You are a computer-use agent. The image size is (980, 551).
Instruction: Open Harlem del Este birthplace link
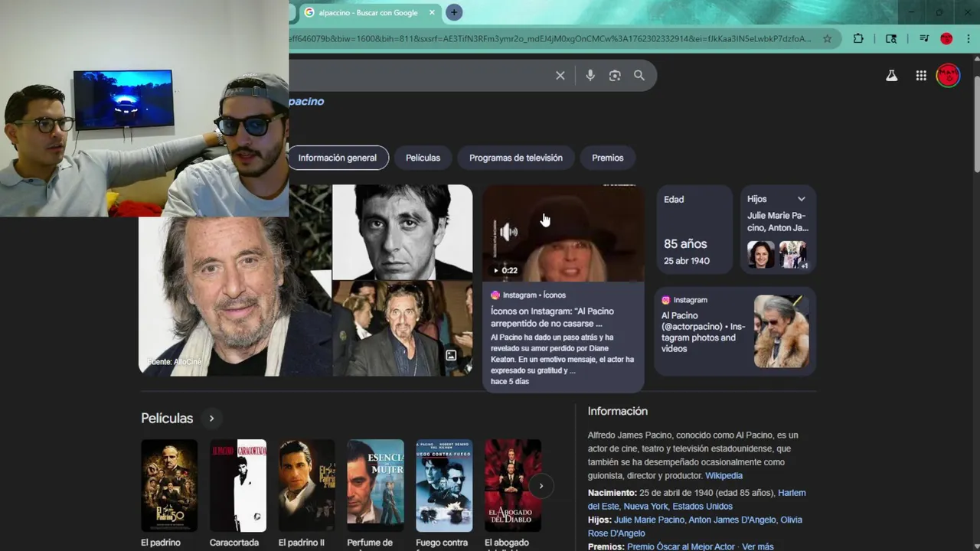click(697, 499)
